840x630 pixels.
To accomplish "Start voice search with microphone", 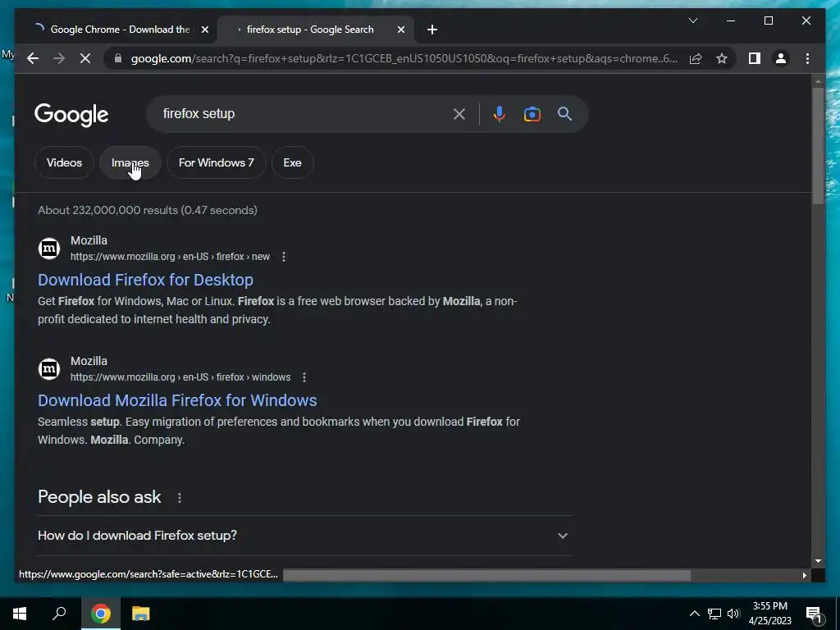I will 500,113.
